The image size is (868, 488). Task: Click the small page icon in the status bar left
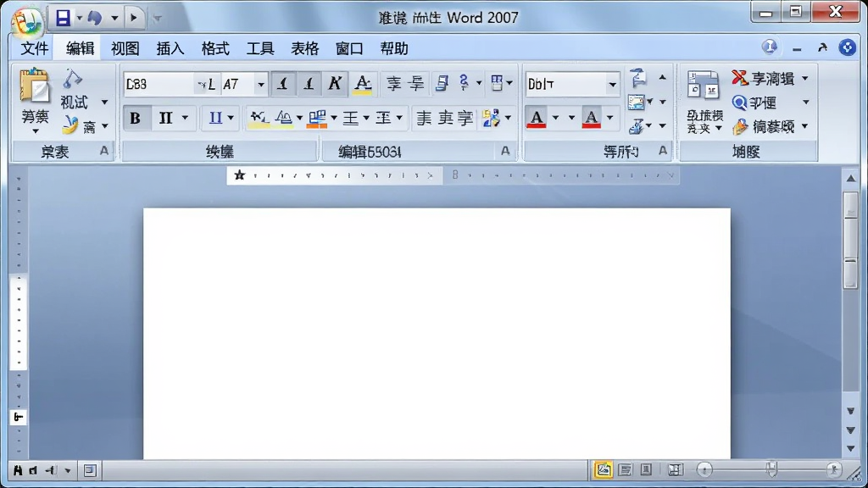click(x=90, y=470)
